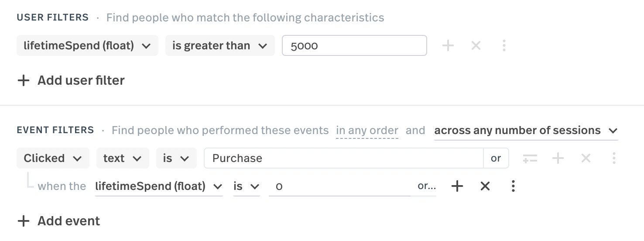Image resolution: width=644 pixels, height=241 pixels.
Task: Open the Clicked event type dropdown
Action: click(x=53, y=158)
